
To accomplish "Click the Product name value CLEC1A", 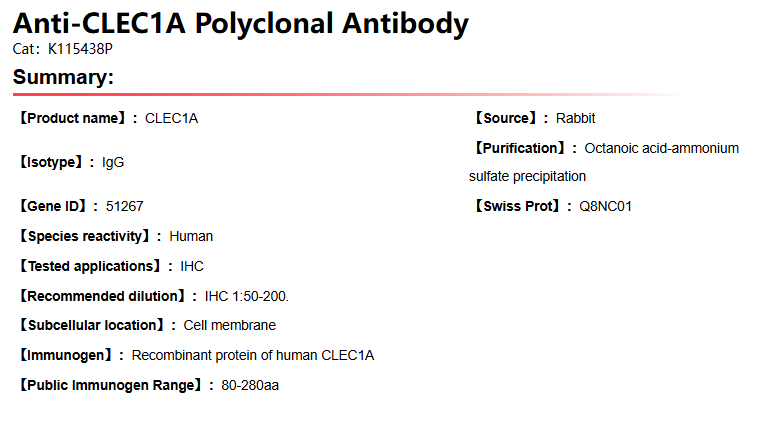I will tap(171, 118).
